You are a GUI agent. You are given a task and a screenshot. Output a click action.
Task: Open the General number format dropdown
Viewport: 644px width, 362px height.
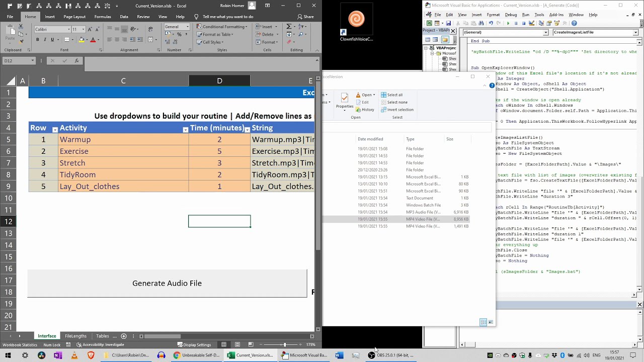187,27
